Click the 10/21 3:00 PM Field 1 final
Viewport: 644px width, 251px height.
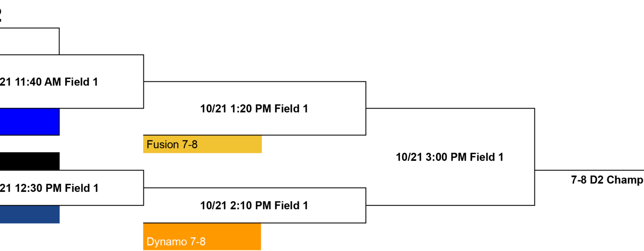click(450, 157)
